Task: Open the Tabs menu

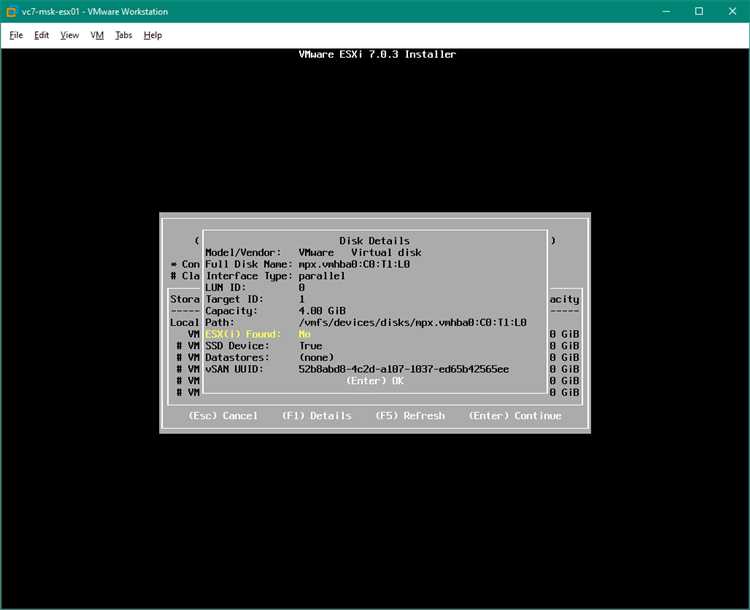Action: 123,35
